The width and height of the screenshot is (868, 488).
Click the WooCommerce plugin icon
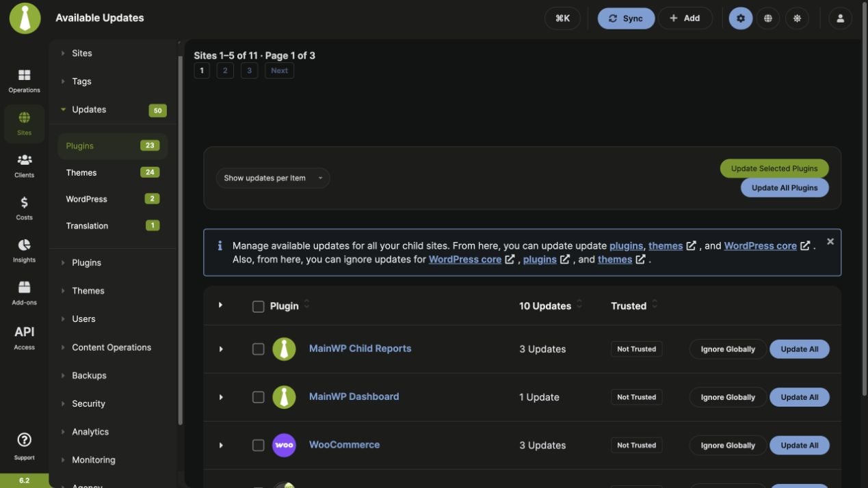pyautogui.click(x=284, y=445)
